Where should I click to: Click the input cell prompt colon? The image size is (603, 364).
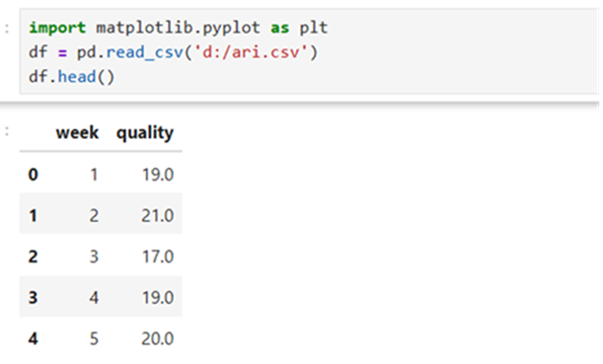click(x=7, y=28)
